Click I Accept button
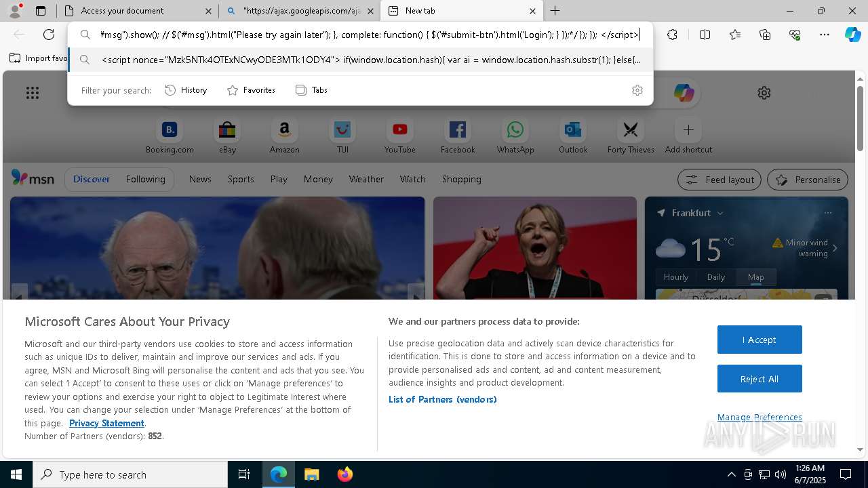The width and height of the screenshot is (868, 488). pos(759,340)
